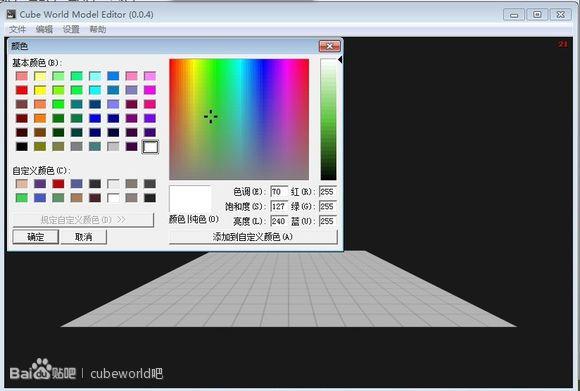580x391 pixels.
Task: Click the luminance slider arrow marker
Action: (340, 60)
